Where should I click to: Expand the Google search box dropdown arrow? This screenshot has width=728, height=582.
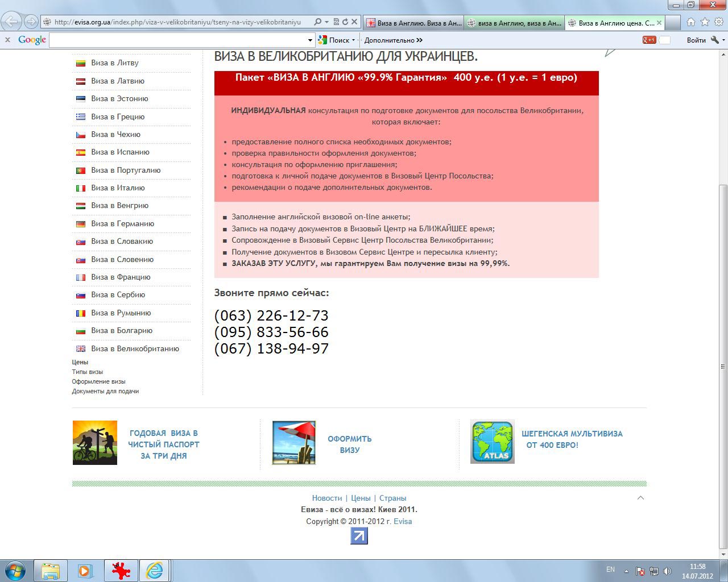[x=310, y=40]
